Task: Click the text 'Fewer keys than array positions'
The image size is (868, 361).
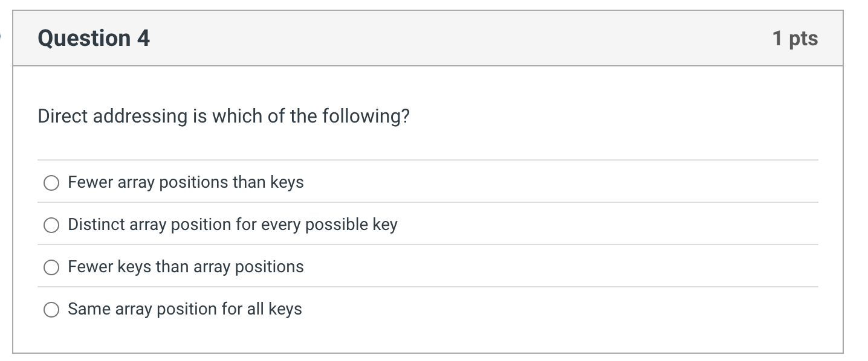Action: [185, 267]
